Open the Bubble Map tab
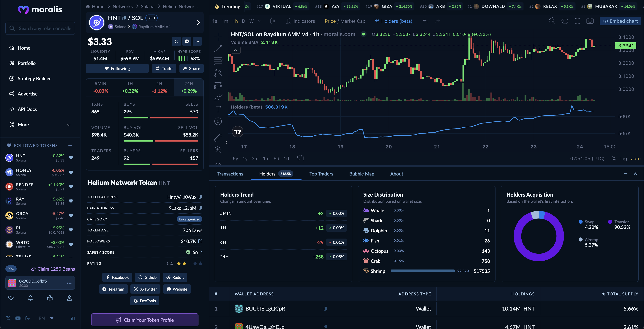Image resolution: width=644 pixels, height=329 pixels. [362, 174]
